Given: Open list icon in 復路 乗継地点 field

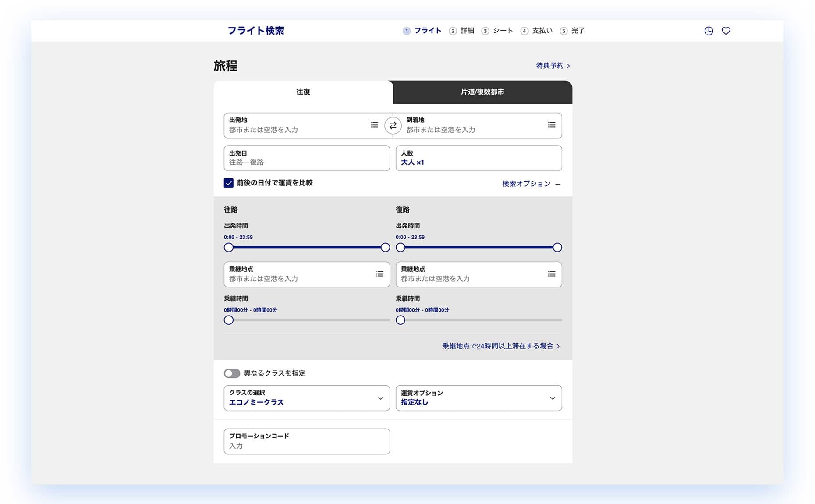Looking at the screenshot, I should tap(551, 274).
